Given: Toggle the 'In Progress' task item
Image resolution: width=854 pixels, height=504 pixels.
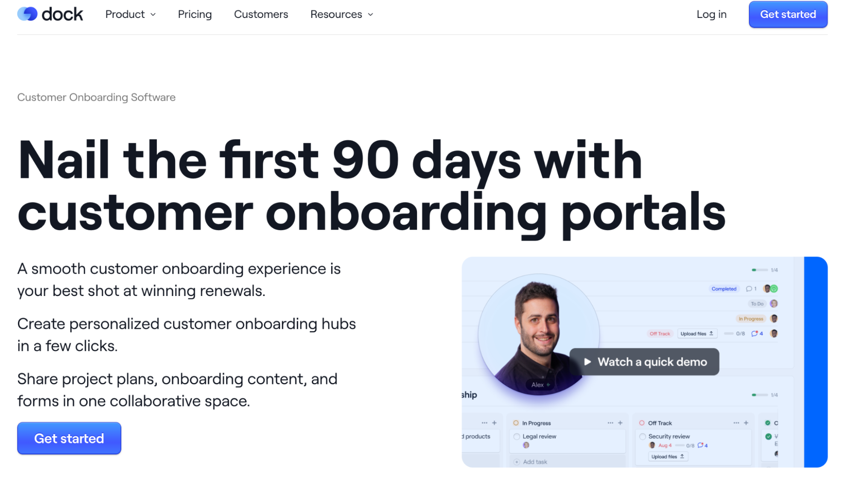Looking at the screenshot, I should coord(516,423).
